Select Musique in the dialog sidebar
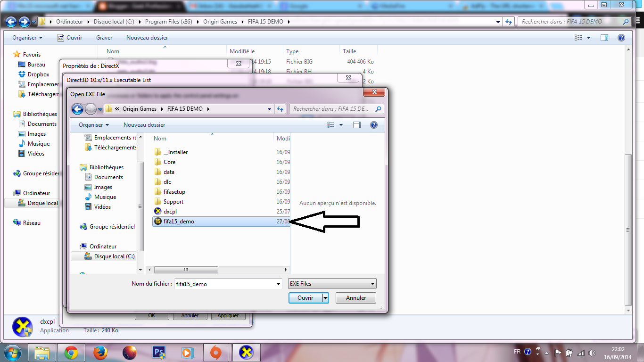This screenshot has height=362, width=644. click(x=105, y=197)
